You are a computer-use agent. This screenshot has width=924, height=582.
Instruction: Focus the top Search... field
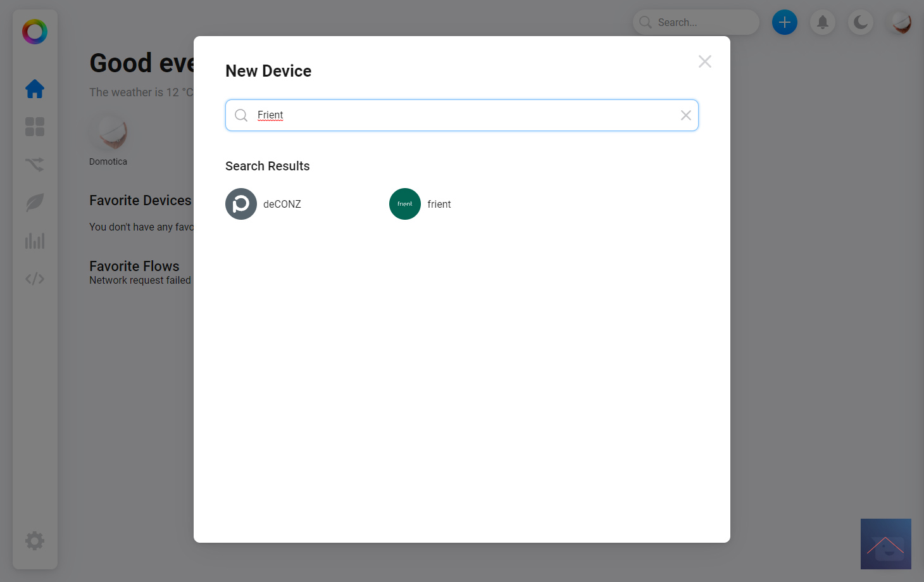pyautogui.click(x=696, y=22)
